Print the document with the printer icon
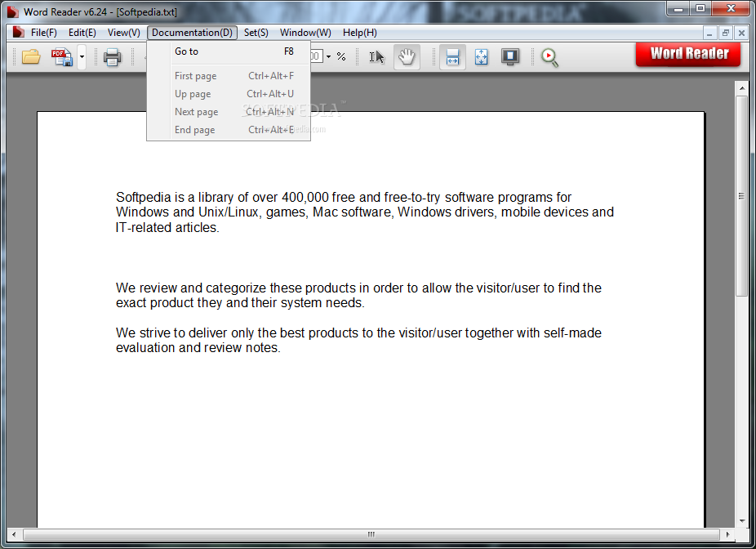Screen dimensions: 756x549 point(112,57)
